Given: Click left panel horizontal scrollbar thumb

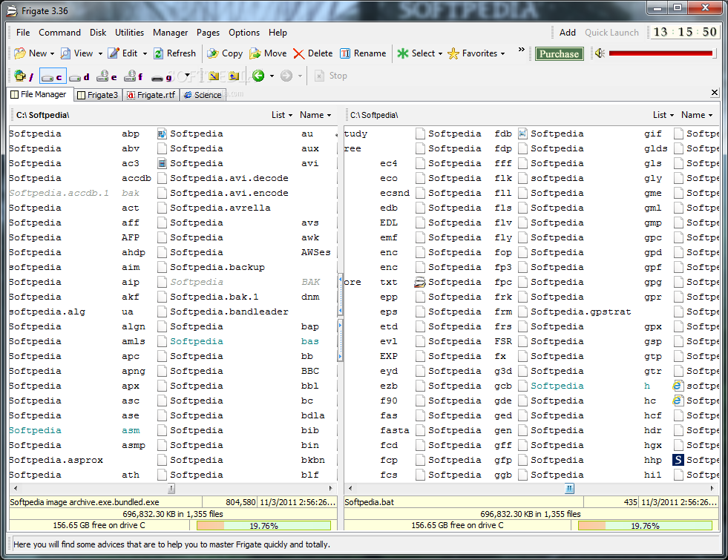Looking at the screenshot, I should pyautogui.click(x=171, y=488).
